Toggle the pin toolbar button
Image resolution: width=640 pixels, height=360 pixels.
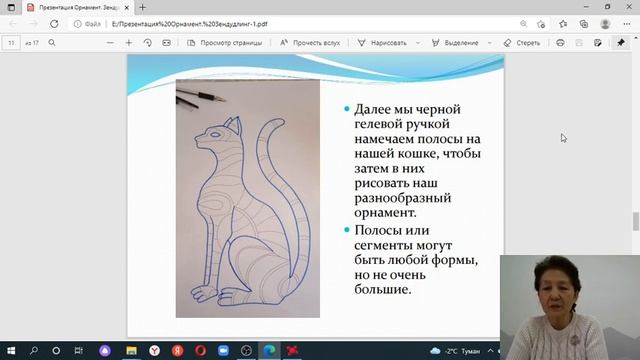coord(621,42)
